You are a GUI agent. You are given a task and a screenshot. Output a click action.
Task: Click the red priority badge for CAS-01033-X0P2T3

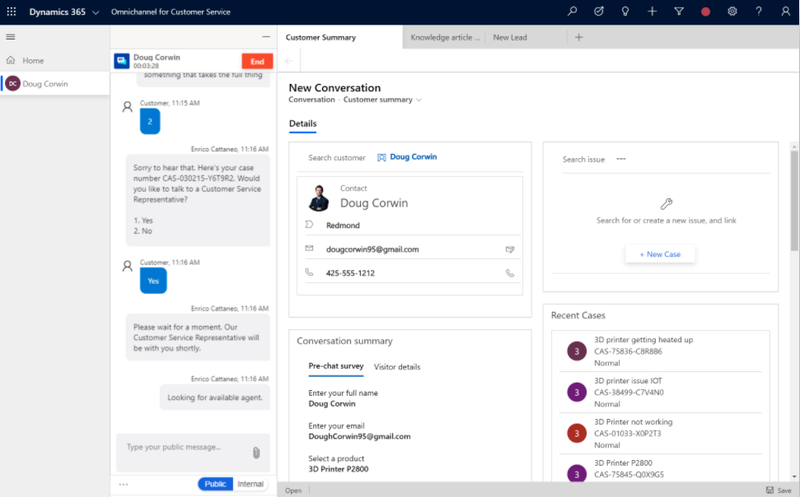pyautogui.click(x=577, y=433)
